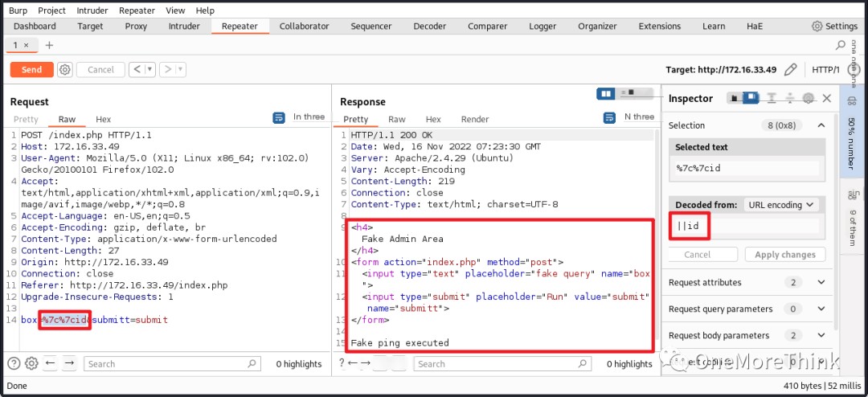Open Inspector settings gear

tap(809, 98)
